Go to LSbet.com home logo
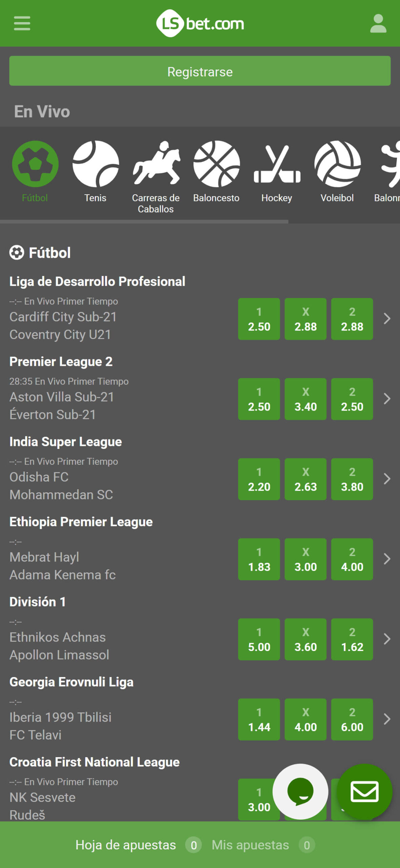The height and width of the screenshot is (868, 400). pos(200,23)
